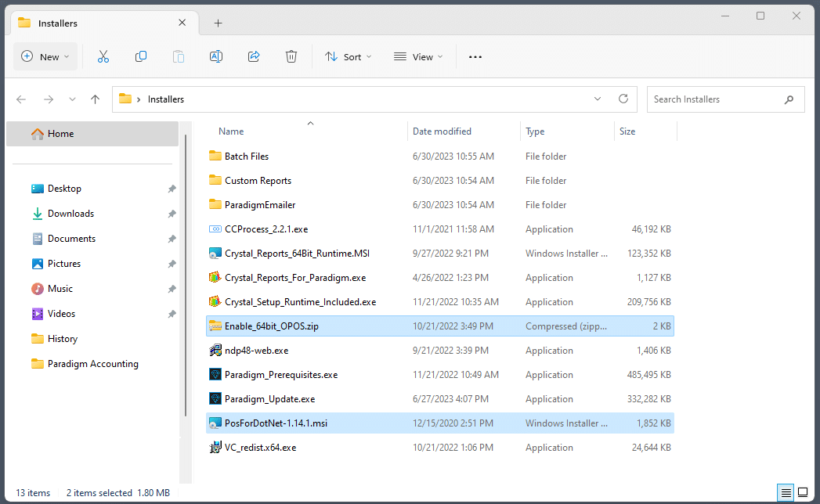This screenshot has width=820, height=504.
Task: Open the See more ellipsis menu
Action: [475, 56]
